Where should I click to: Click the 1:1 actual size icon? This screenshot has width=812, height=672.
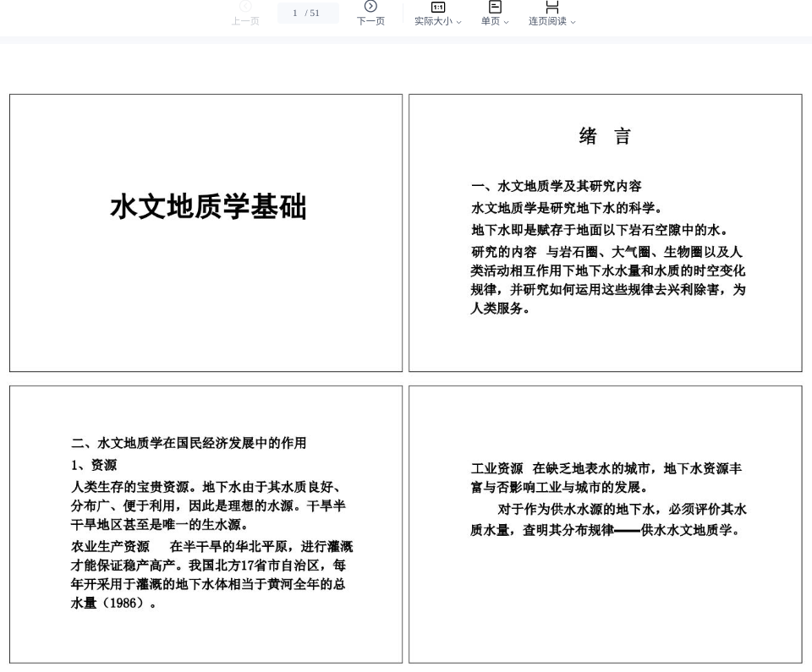(x=438, y=7)
